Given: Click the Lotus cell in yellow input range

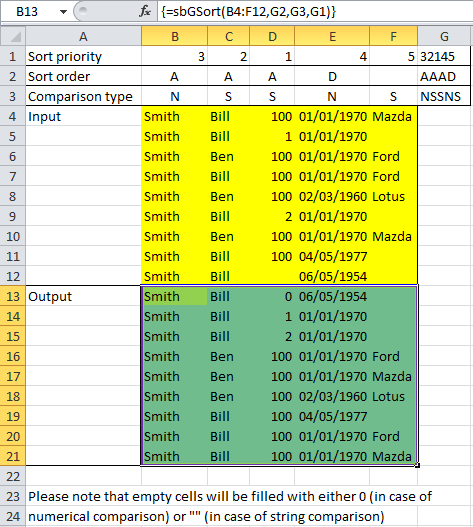Looking at the screenshot, I should pos(393,196).
